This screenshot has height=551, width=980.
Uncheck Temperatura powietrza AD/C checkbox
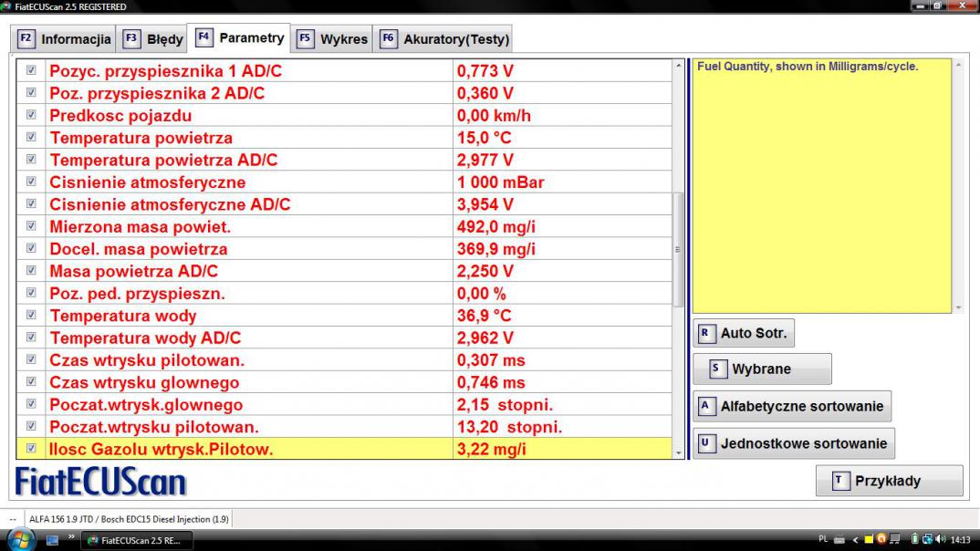(31, 160)
